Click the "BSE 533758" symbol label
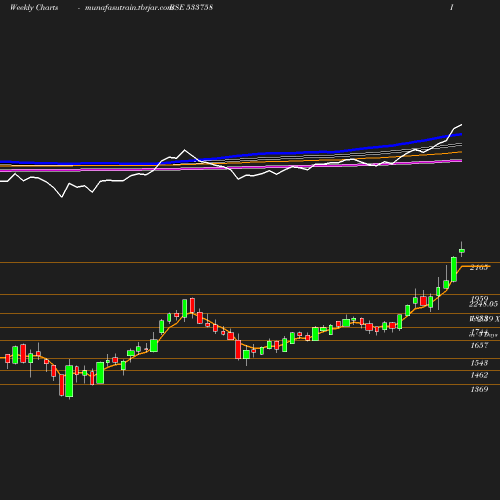Image resolution: width=500 pixels, height=500 pixels. pos(191,7)
